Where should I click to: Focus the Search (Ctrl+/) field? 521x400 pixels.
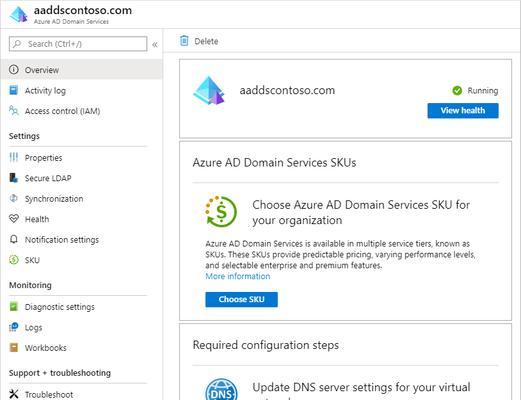(x=78, y=44)
